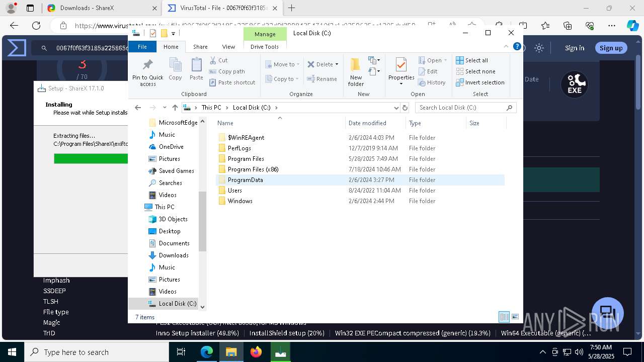Open the File menu
The height and width of the screenshot is (362, 644).
tap(142, 47)
